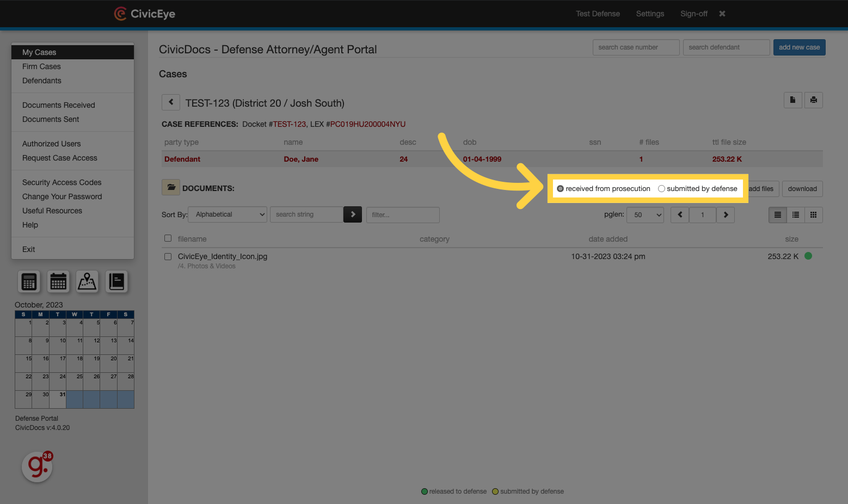Check the CivicEye_Identity_Icon.jpg row checkbox
The height and width of the screenshot is (504, 848).
point(168,256)
